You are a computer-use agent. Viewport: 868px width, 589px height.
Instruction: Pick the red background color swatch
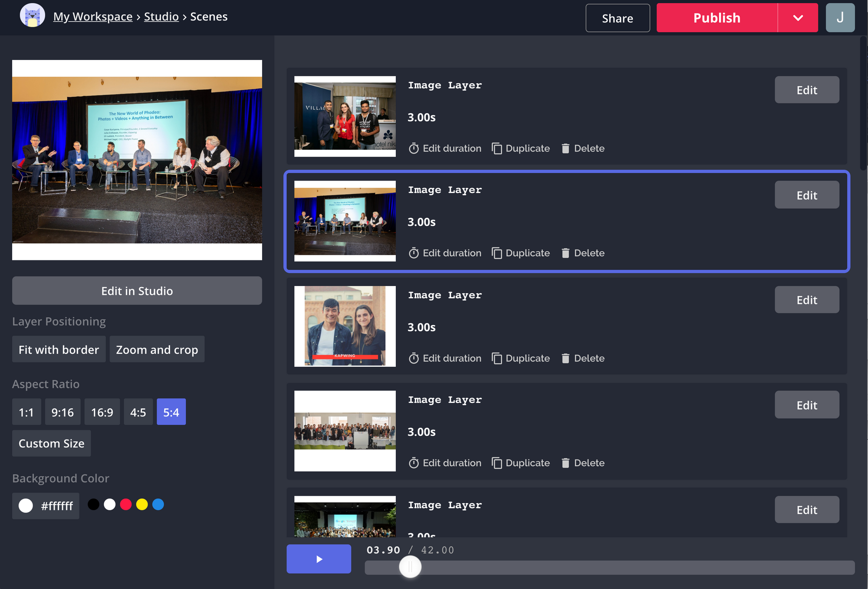[x=126, y=504]
